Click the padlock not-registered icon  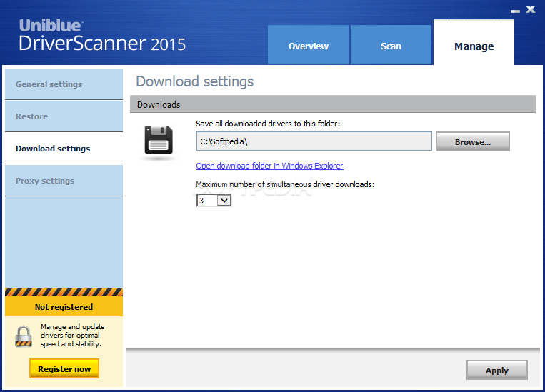(24, 336)
